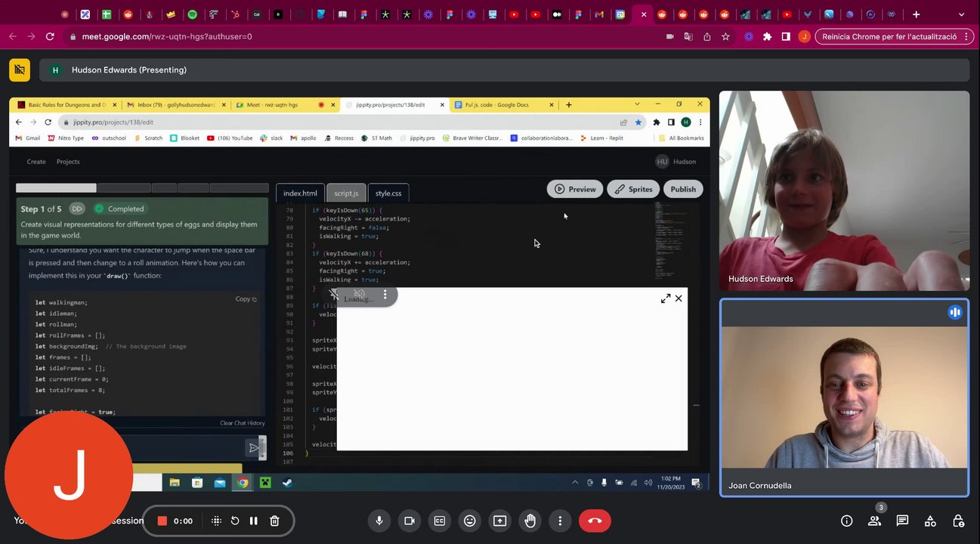Open the Meet activities panel

[x=930, y=521]
